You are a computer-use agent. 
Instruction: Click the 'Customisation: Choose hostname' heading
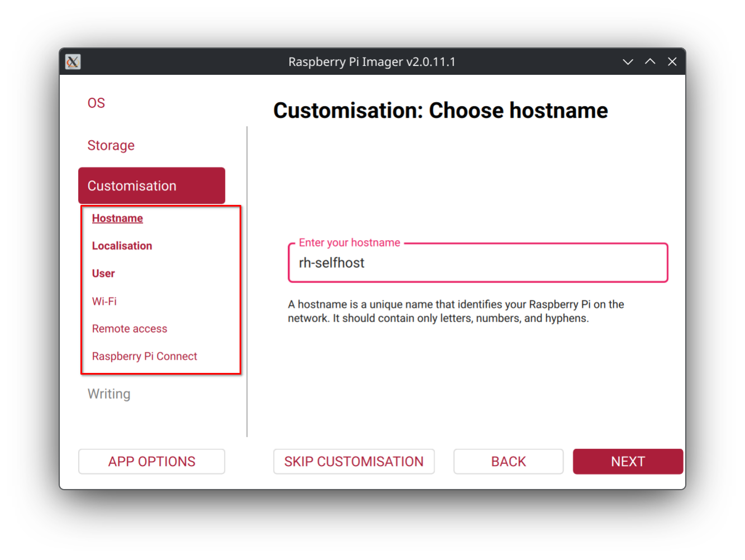coord(441,111)
